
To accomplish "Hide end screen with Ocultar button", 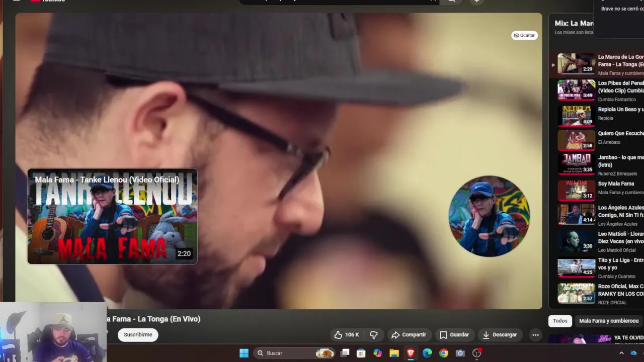I will click(x=524, y=35).
